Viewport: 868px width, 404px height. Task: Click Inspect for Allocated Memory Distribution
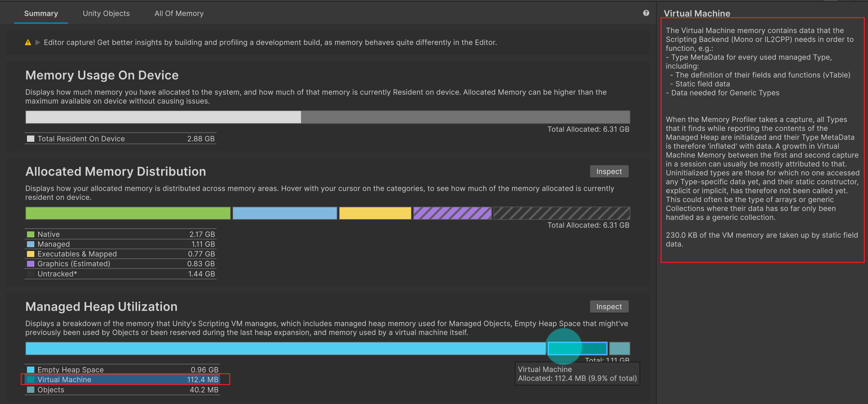point(609,172)
